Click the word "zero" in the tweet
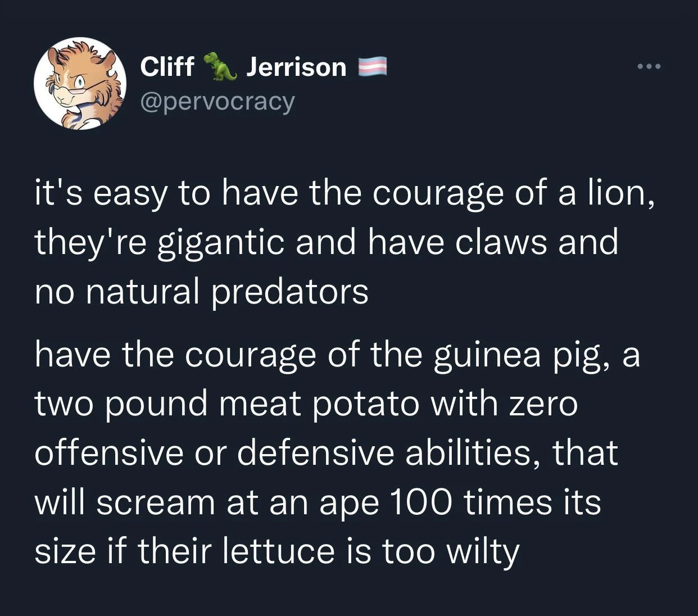Viewport: 698px width, 616px height. pyautogui.click(x=544, y=404)
